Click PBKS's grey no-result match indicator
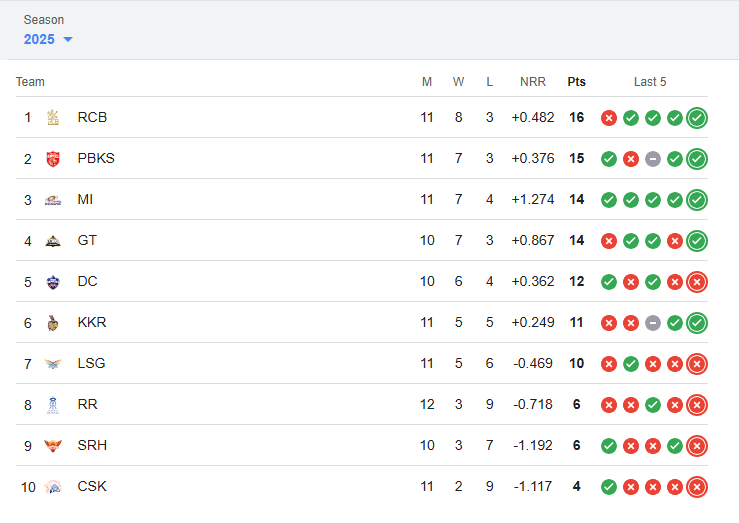Screen dimensions: 739x523 click(653, 159)
